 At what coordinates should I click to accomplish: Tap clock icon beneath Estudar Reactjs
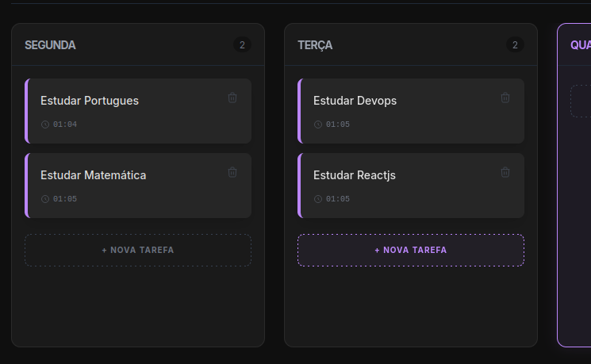(x=318, y=199)
